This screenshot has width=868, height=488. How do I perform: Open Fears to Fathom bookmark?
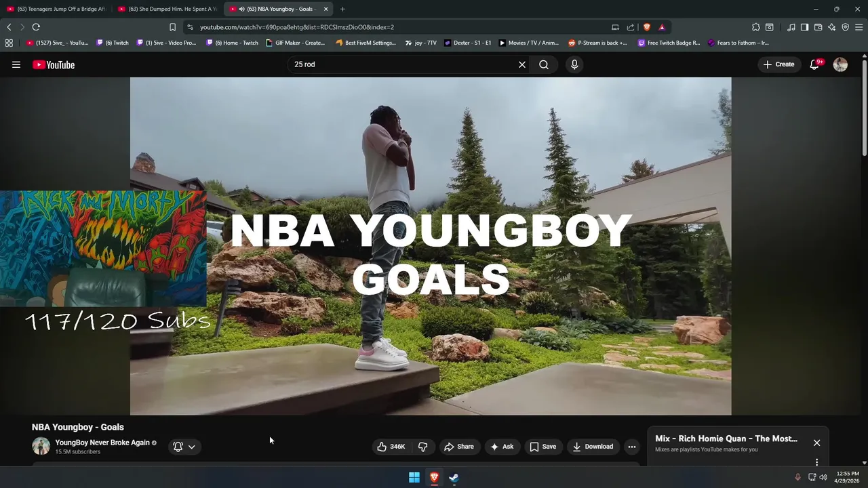(x=738, y=43)
